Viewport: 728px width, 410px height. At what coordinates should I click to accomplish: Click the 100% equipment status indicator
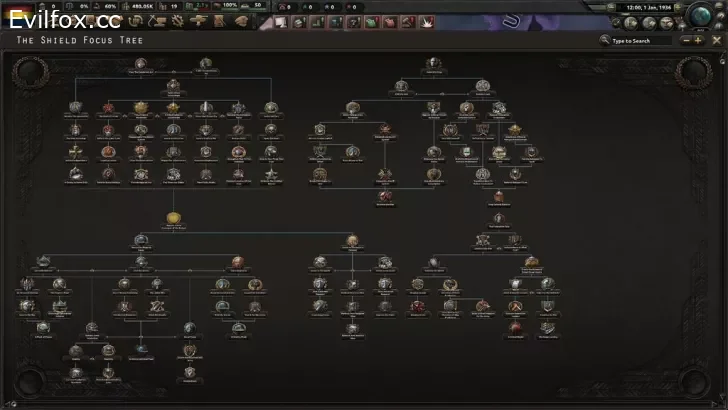point(226,6)
